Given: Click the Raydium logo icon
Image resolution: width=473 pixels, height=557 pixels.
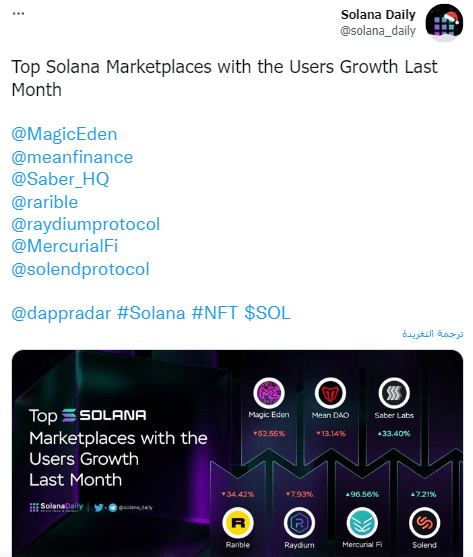Looking at the screenshot, I should [x=299, y=523].
